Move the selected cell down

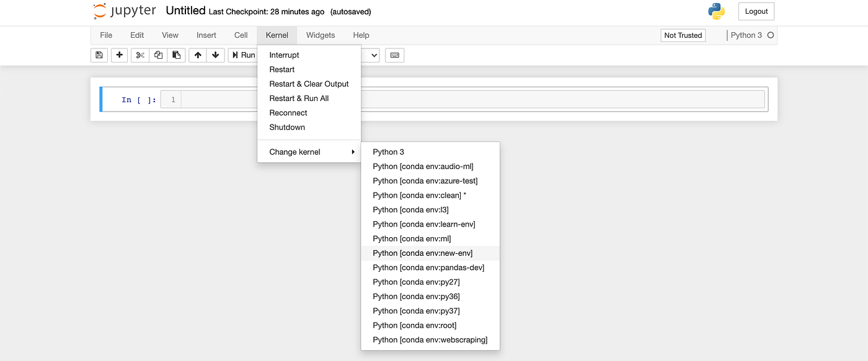(x=215, y=55)
